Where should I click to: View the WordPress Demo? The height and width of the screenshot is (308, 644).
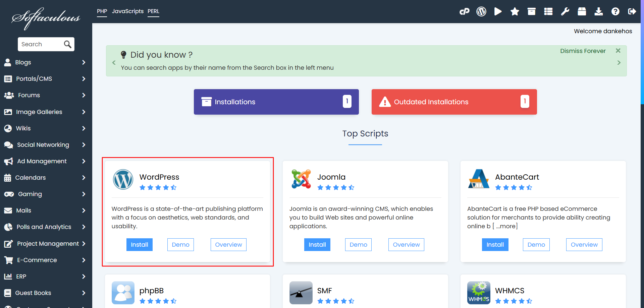click(180, 245)
